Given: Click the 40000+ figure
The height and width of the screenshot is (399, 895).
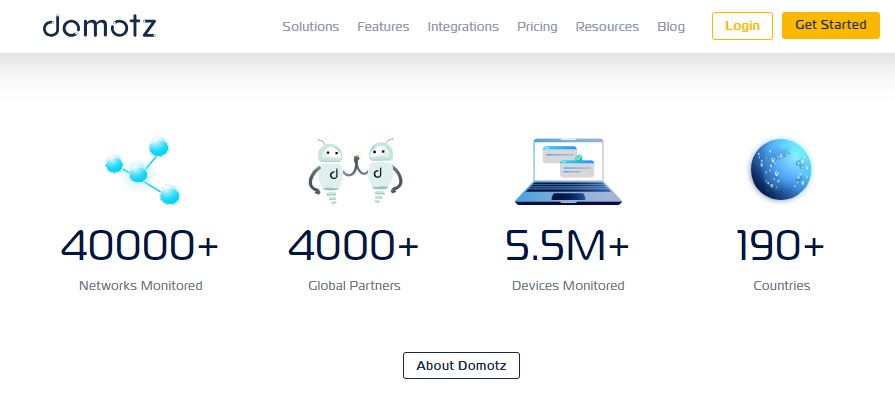Looking at the screenshot, I should pos(140,245).
